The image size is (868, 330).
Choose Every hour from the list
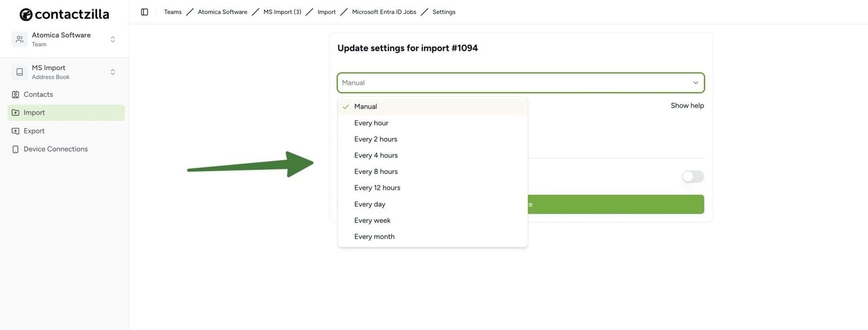click(x=432, y=123)
